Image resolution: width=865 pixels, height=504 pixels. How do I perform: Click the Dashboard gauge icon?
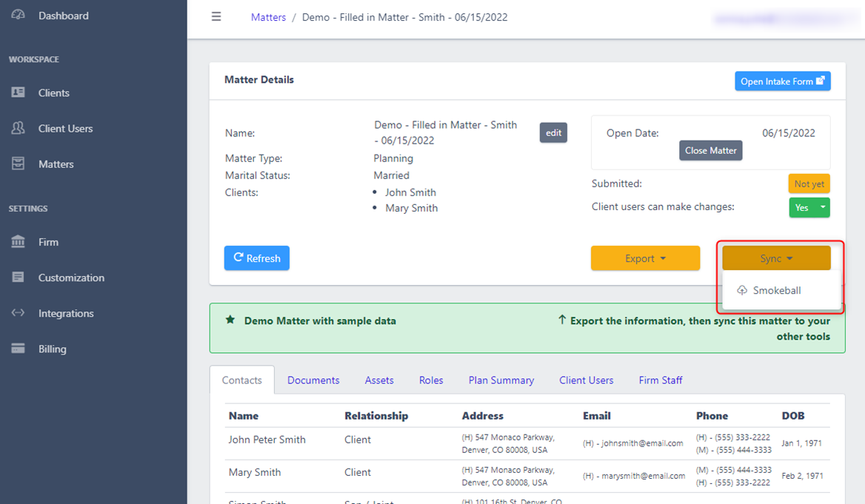[x=19, y=16]
